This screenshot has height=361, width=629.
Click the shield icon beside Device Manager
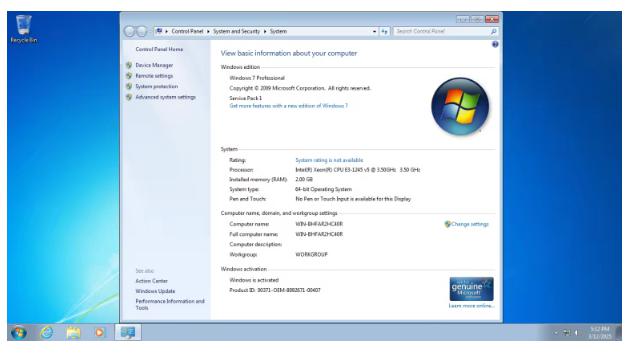129,65
